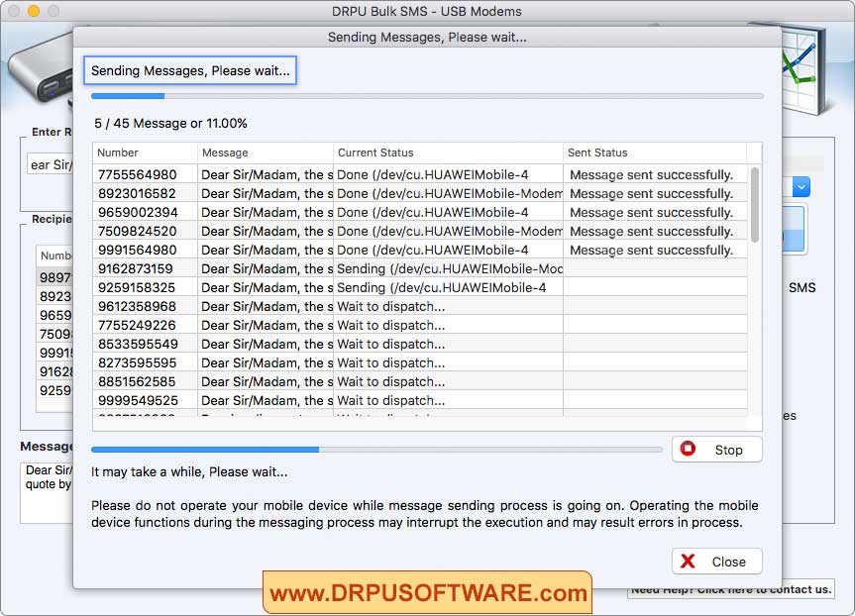Click the 'ear Sir/' input field behind dialog
The height and width of the screenshot is (616, 855).
(51, 164)
